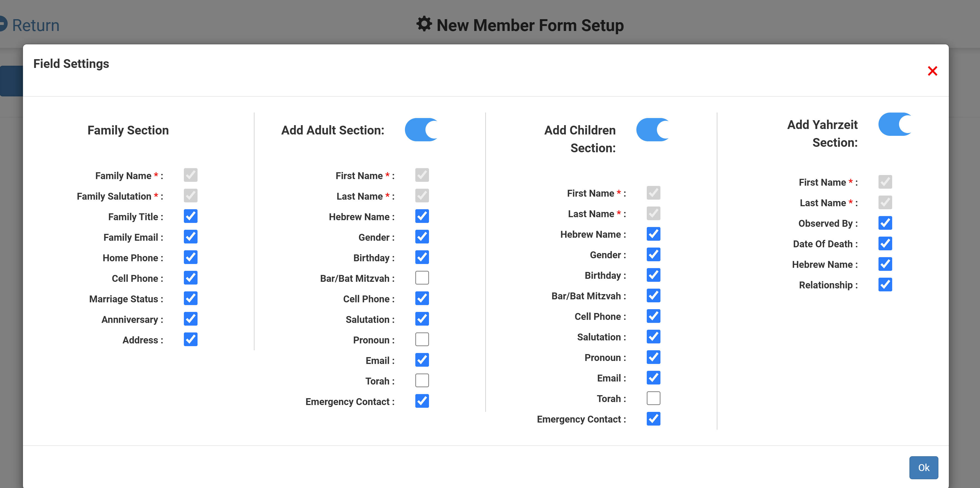Check the adult Pronoun checkbox
The image size is (980, 488).
coord(422,340)
